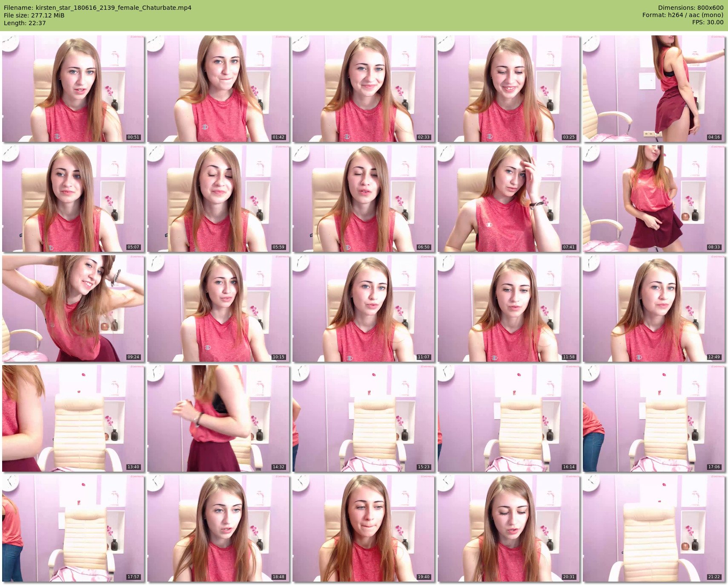
Task: Click the thumbnail marked 07:41
Action: click(x=509, y=199)
